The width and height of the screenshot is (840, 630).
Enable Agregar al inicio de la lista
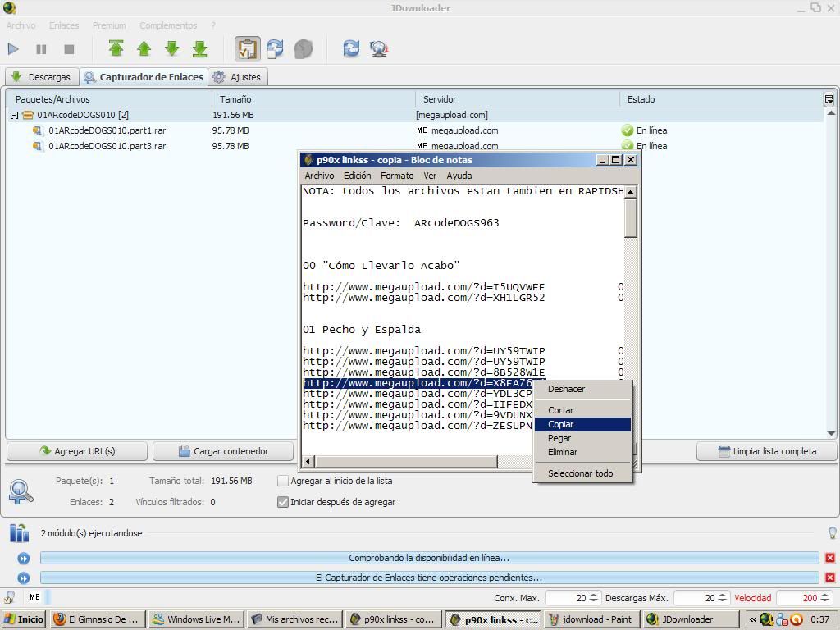coord(283,481)
